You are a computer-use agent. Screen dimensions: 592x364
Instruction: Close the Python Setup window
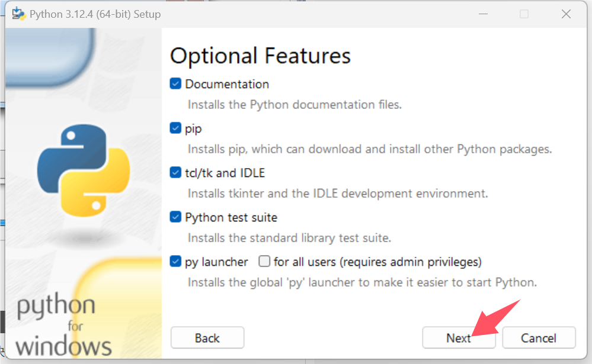[x=566, y=14]
